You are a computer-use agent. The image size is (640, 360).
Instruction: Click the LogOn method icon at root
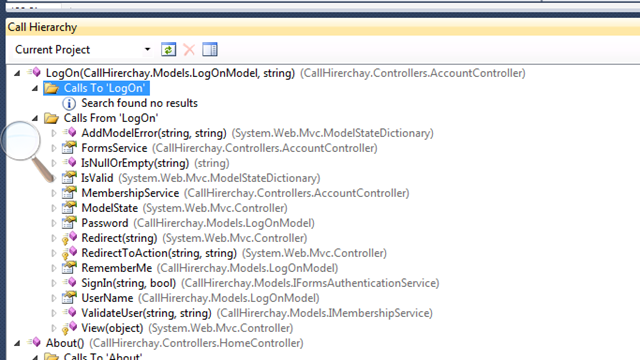coord(34,73)
